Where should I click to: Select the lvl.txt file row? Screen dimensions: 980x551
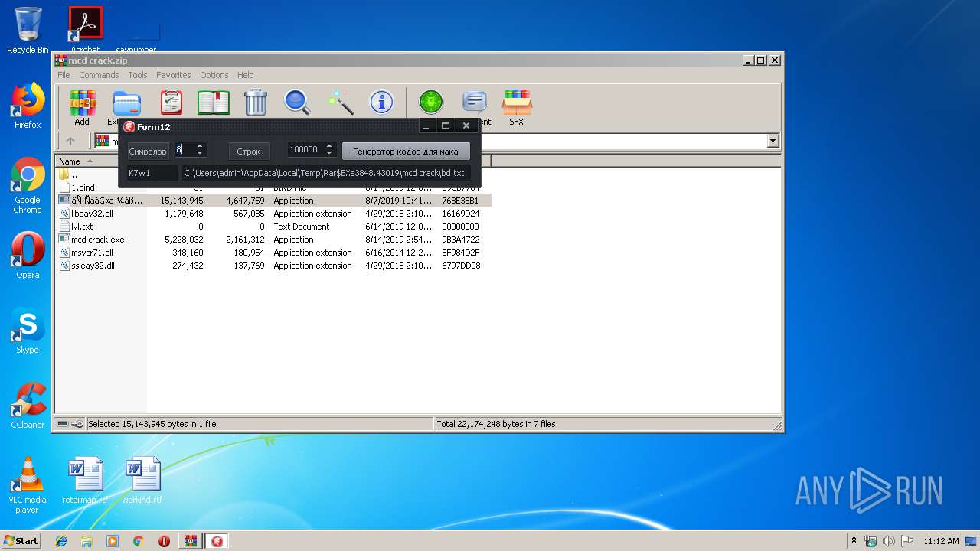pos(274,227)
